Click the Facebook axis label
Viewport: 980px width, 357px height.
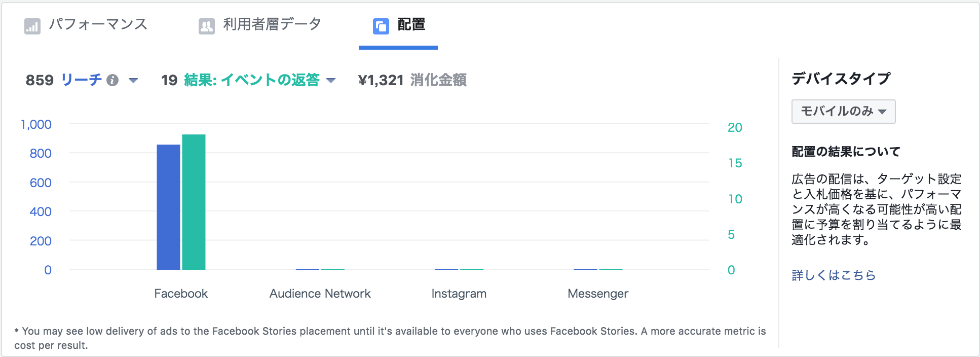pos(181,294)
